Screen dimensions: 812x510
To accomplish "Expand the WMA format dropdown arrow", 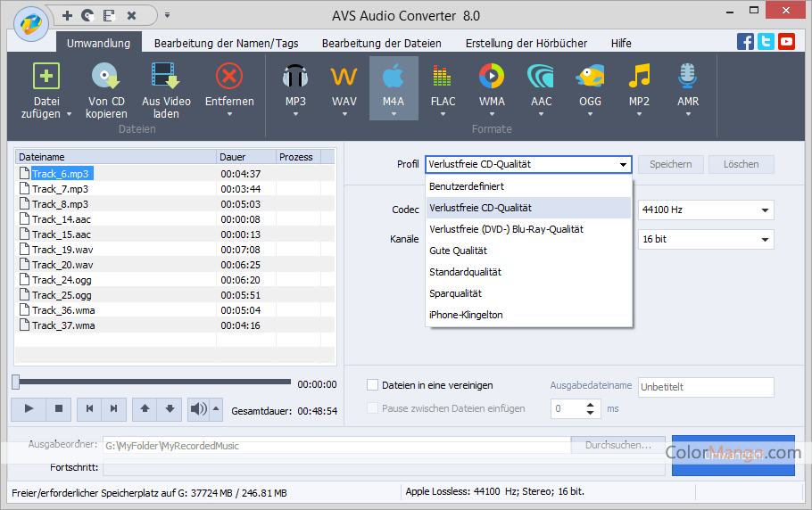I will coord(492,114).
